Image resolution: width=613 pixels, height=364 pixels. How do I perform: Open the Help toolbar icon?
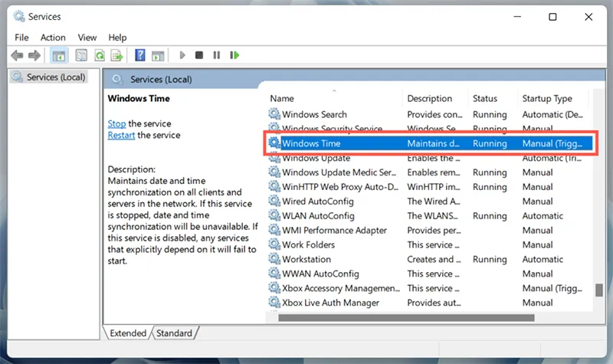[139, 55]
